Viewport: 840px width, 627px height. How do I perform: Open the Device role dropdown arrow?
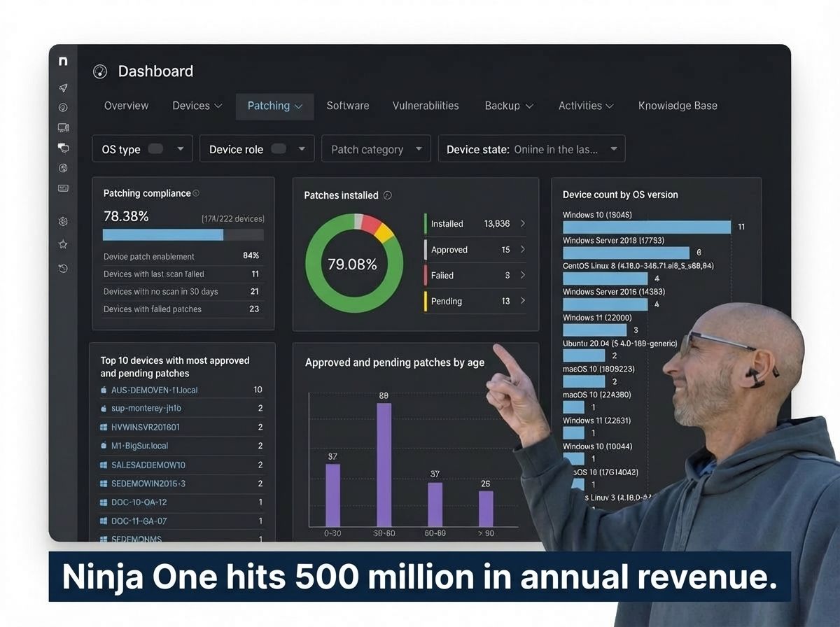click(302, 149)
